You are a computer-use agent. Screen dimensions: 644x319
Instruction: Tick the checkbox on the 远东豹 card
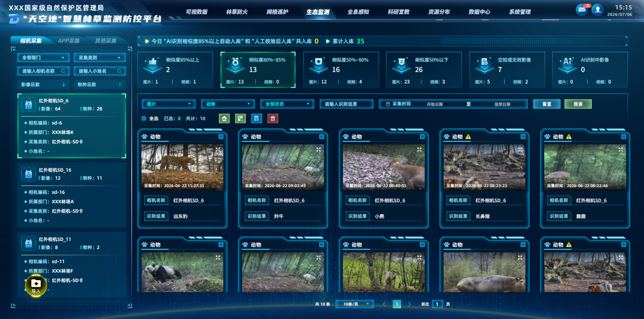[221, 137]
